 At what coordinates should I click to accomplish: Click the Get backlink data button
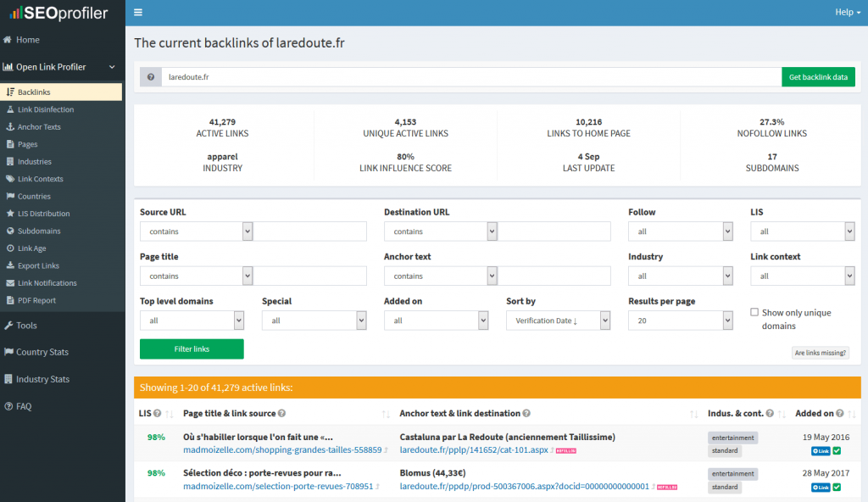(818, 77)
